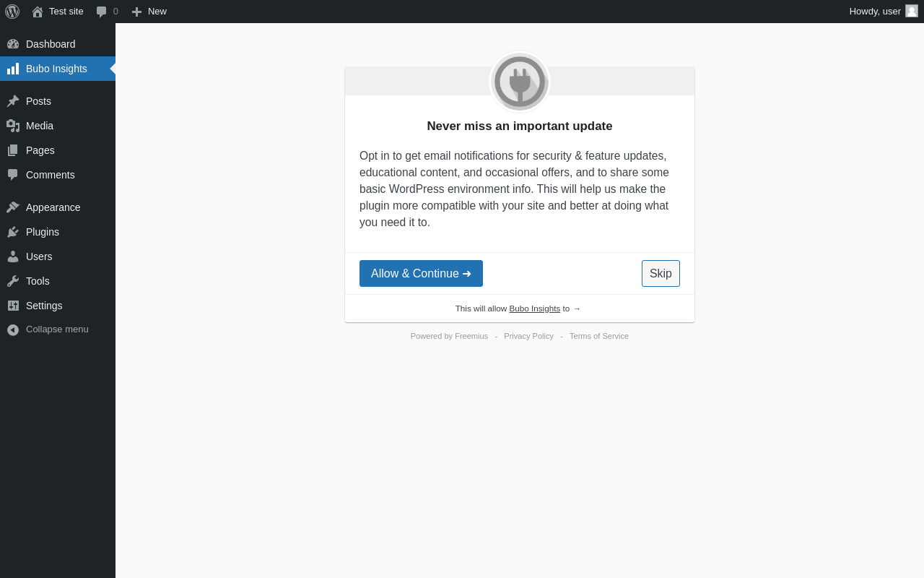Click Allow & Continue button

coord(421,273)
